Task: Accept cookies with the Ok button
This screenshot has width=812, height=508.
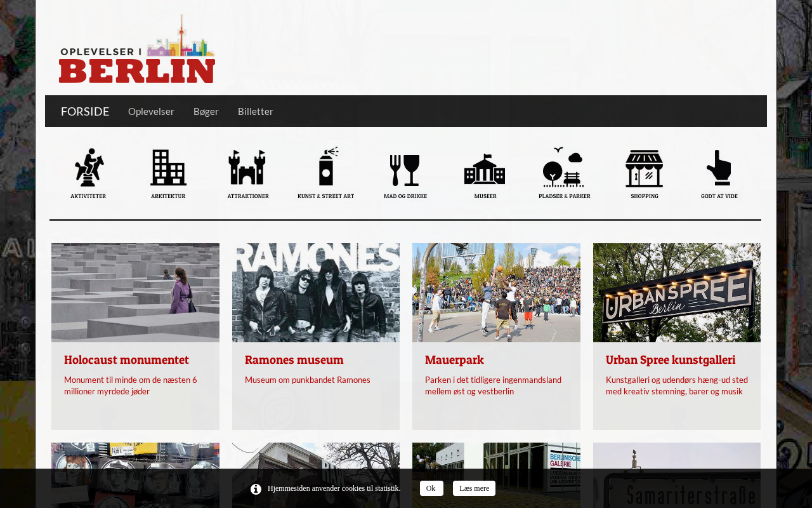Action: click(431, 488)
